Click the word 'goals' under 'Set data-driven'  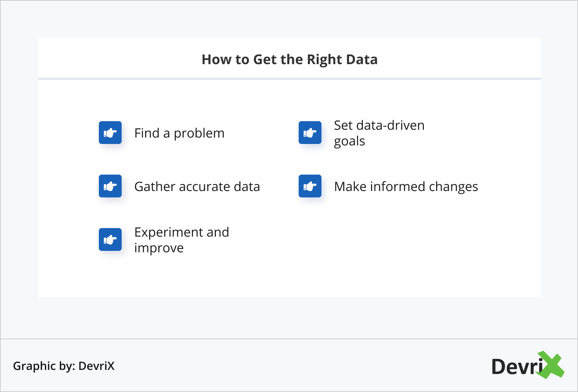(349, 141)
